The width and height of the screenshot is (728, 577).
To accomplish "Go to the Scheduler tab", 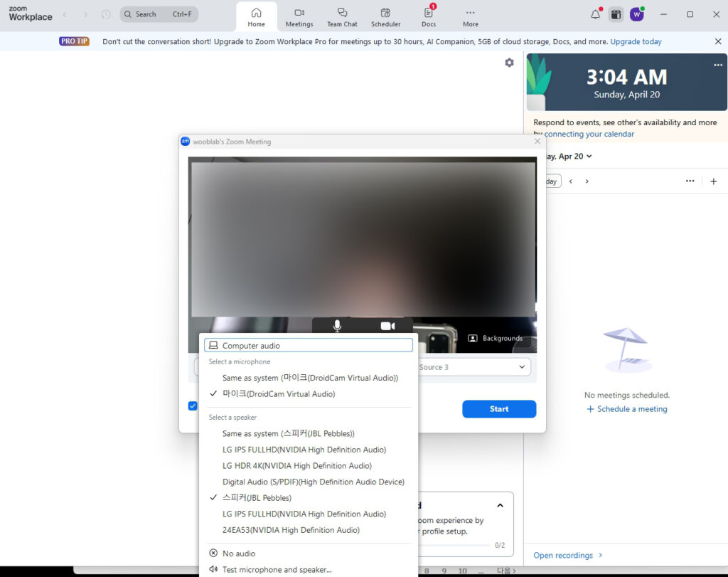I will 385,17.
